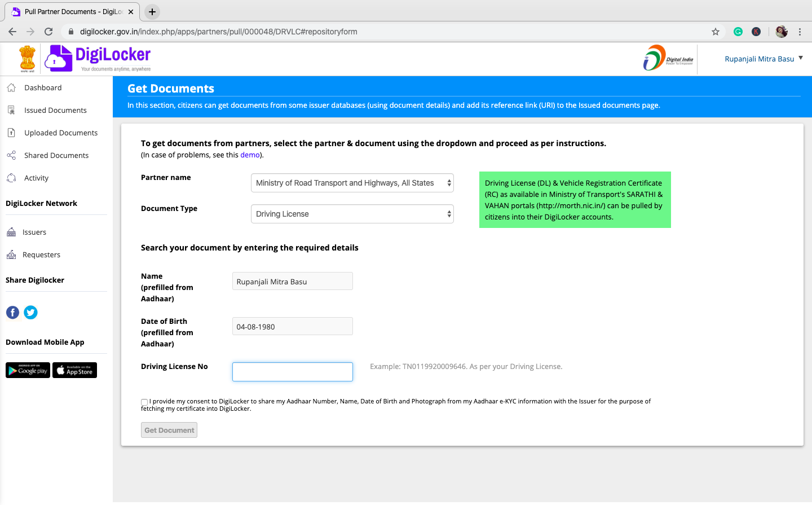Go to Dashboard in sidebar
The height and width of the screenshot is (505, 812).
[43, 87]
